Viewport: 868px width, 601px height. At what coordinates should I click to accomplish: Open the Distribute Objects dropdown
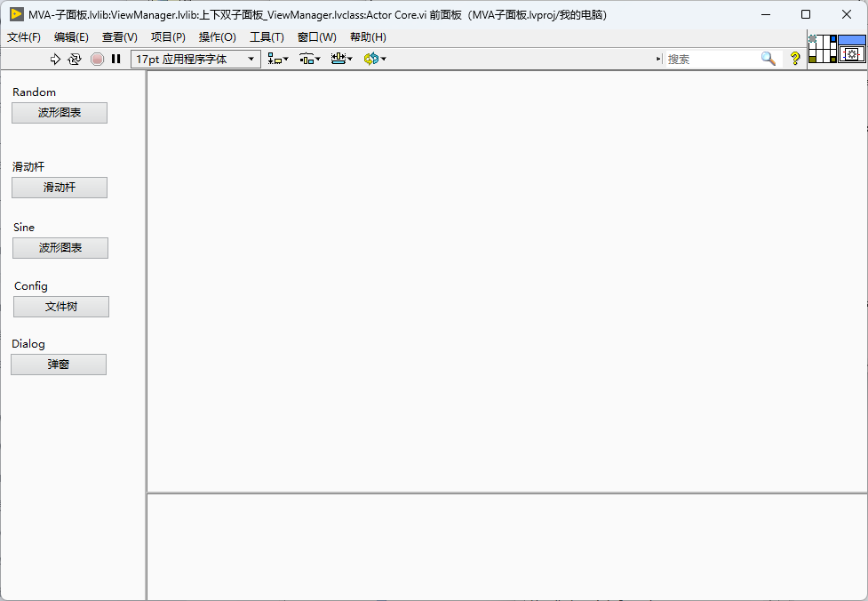coord(310,59)
